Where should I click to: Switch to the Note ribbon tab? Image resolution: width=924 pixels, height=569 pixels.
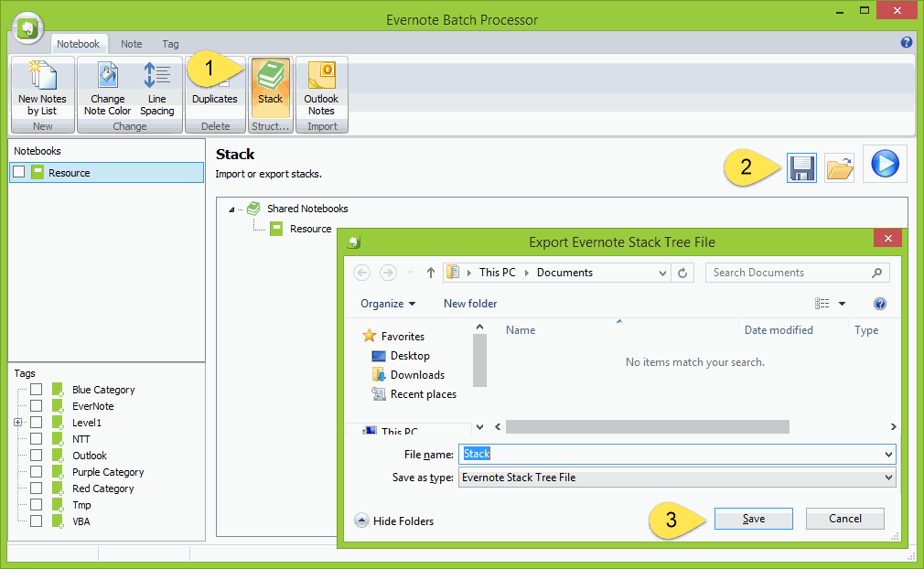click(x=132, y=44)
